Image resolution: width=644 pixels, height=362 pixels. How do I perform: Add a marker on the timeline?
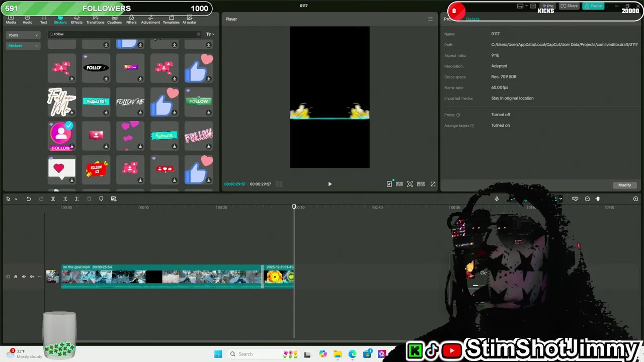(x=101, y=199)
